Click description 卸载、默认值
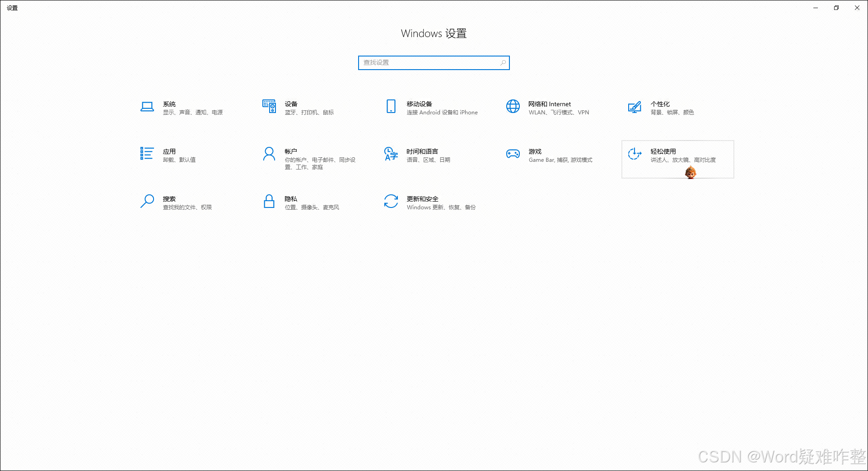The image size is (868, 471). click(x=179, y=160)
